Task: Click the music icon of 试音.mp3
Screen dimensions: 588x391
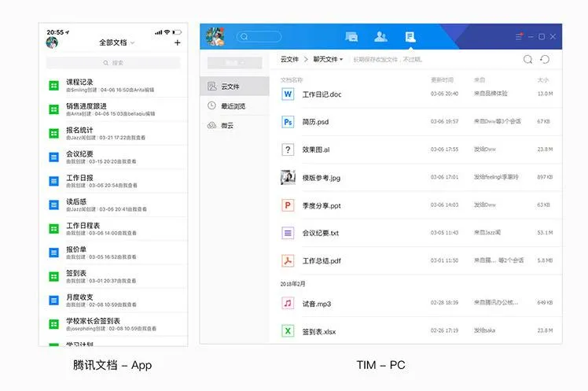Action: click(288, 303)
